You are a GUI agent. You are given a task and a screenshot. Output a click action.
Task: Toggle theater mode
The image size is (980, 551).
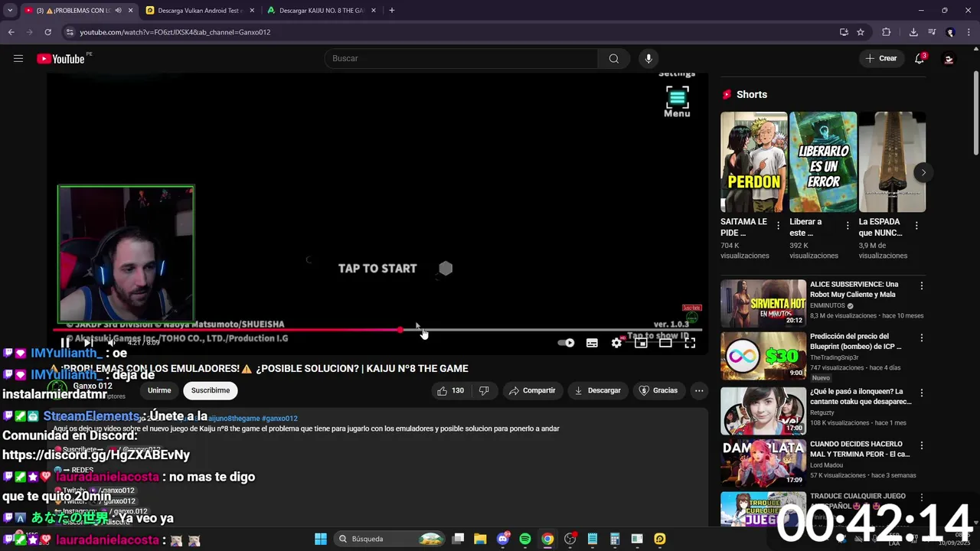(665, 343)
